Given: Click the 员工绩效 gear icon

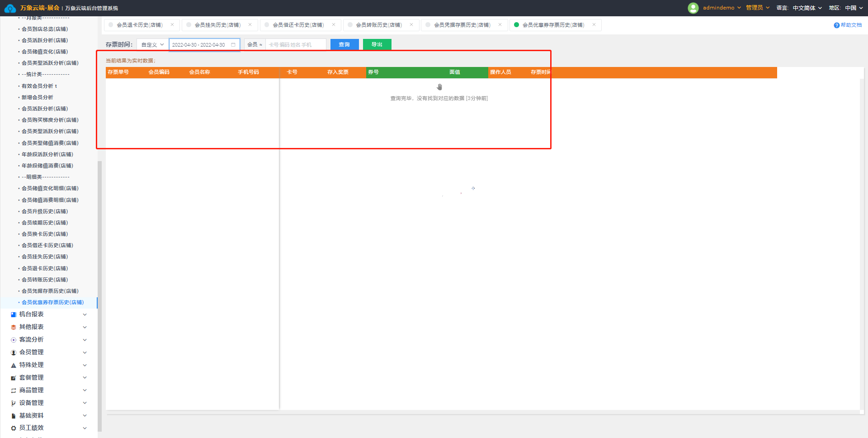Looking at the screenshot, I should pos(14,428).
